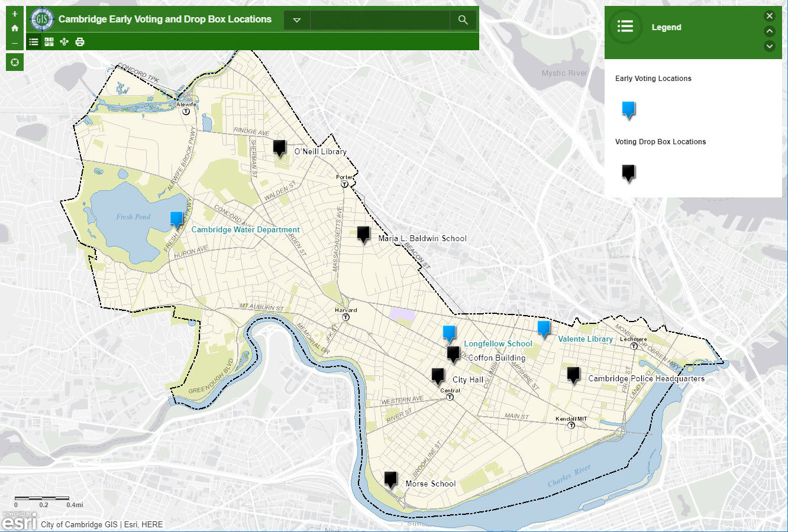The width and height of the screenshot is (788, 532).
Task: Select the Valente Library early voting pin
Action: click(544, 328)
